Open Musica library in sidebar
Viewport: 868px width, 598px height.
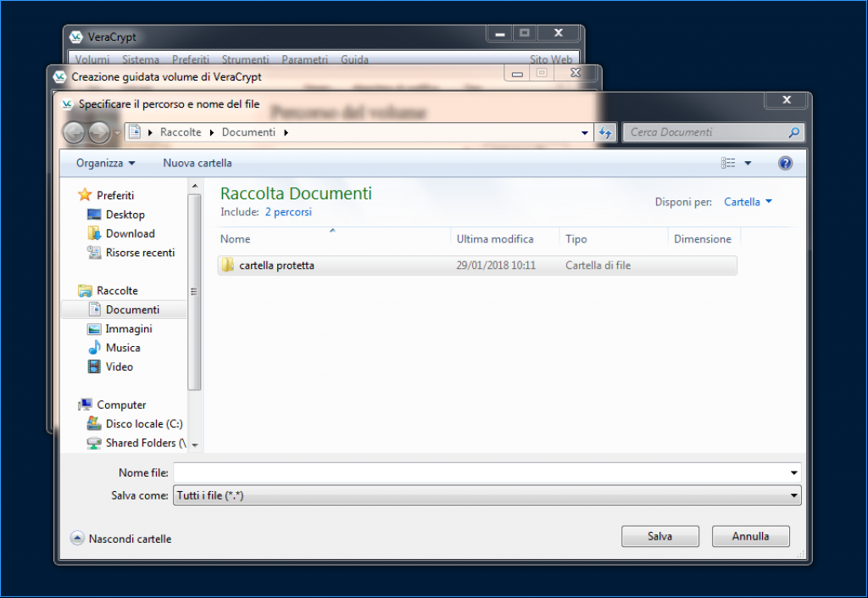[122, 348]
